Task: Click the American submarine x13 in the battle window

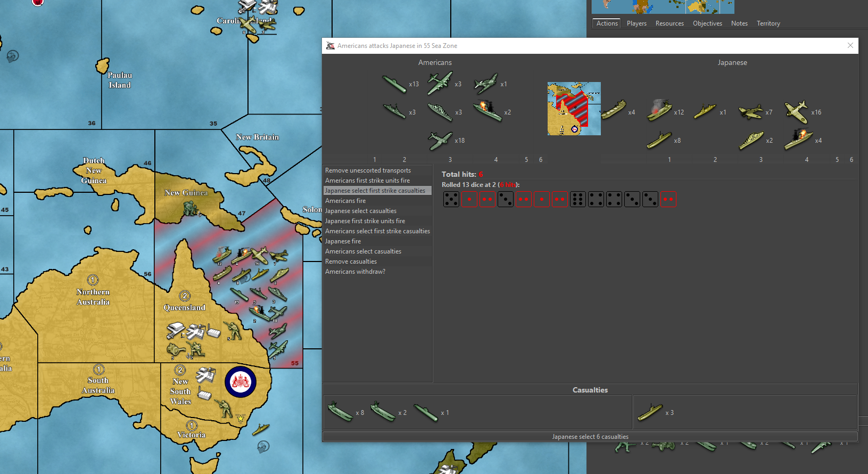Action: [394, 84]
